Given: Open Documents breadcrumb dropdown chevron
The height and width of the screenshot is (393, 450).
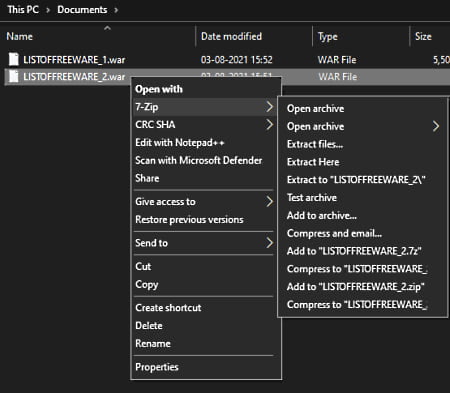Looking at the screenshot, I should coord(116,10).
